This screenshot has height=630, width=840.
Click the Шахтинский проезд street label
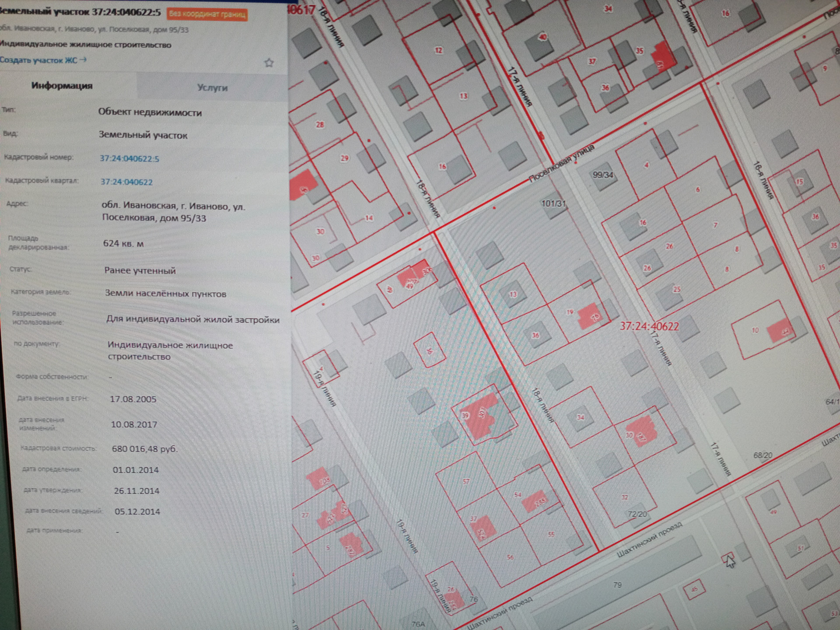pos(649,540)
